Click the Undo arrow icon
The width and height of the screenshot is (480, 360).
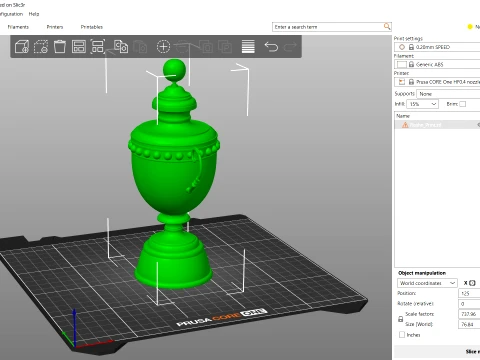[271, 47]
